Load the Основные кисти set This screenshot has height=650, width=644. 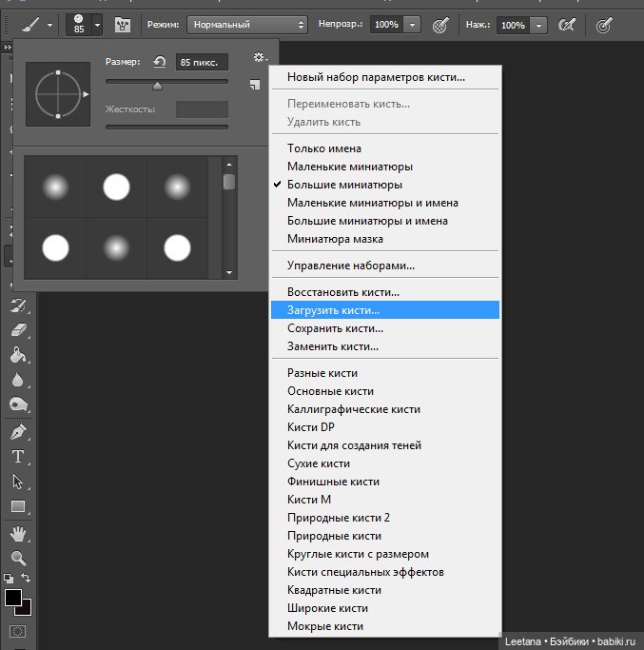pos(385,391)
